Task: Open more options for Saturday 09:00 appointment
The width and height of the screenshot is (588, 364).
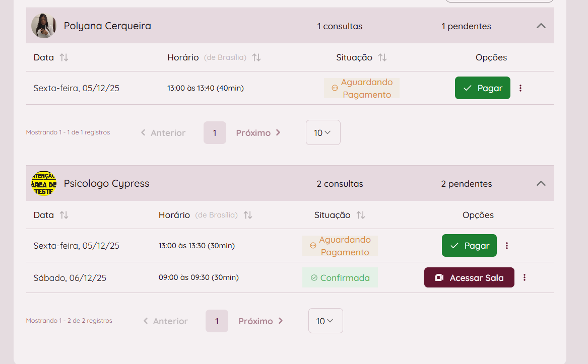Action: pos(525,277)
